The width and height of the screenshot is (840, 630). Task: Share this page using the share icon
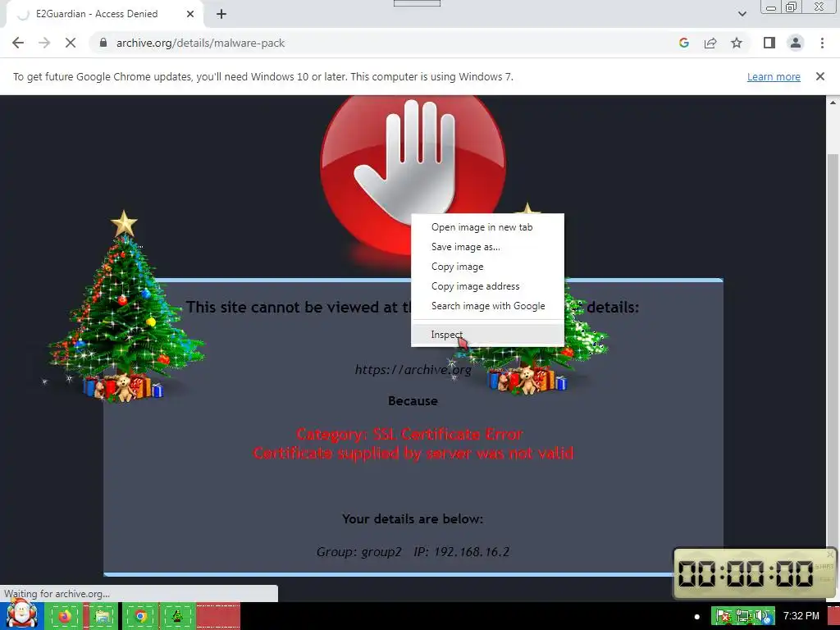tap(710, 43)
